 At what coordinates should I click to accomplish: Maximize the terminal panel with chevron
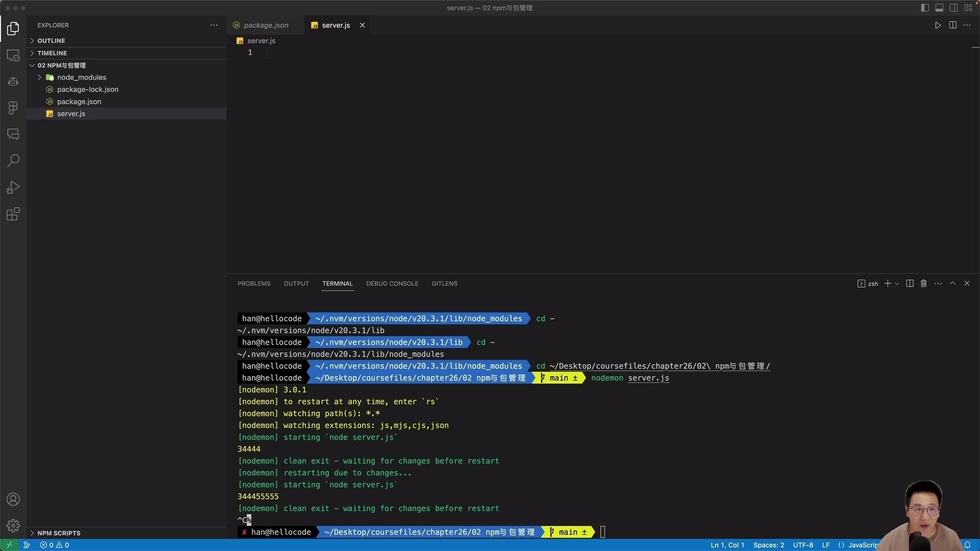pos(952,283)
